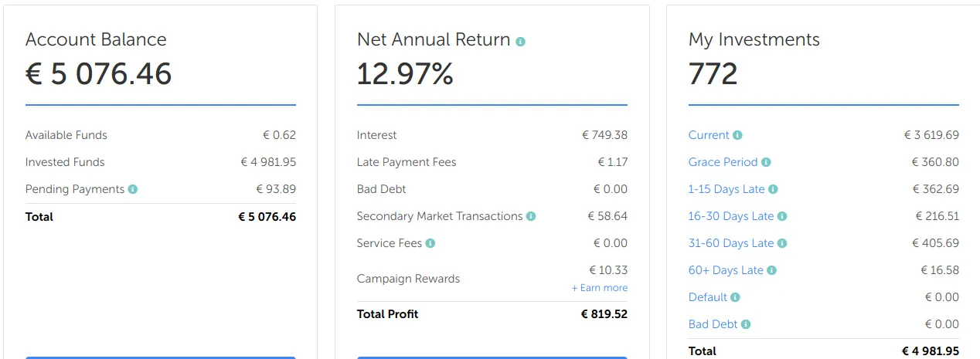Click info icon beside Pending Payments
Image resolution: width=980 pixels, height=359 pixels.
(x=133, y=189)
